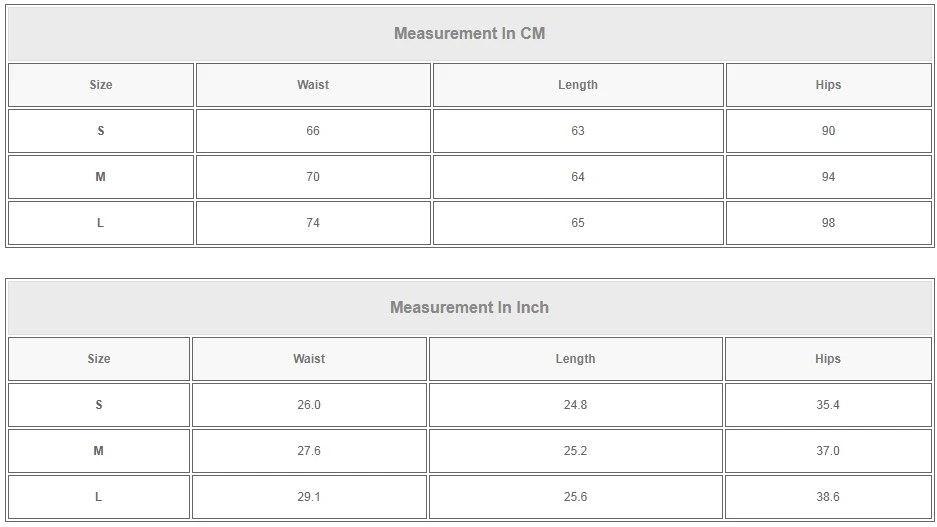Click the Hips header in the CM table
This screenshot has height=527, width=937.
click(x=828, y=85)
